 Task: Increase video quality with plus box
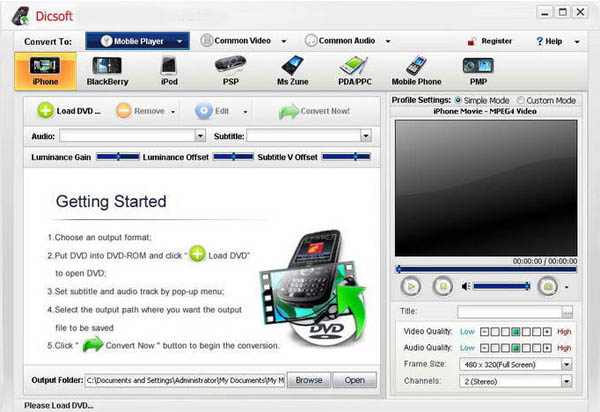pos(547,331)
